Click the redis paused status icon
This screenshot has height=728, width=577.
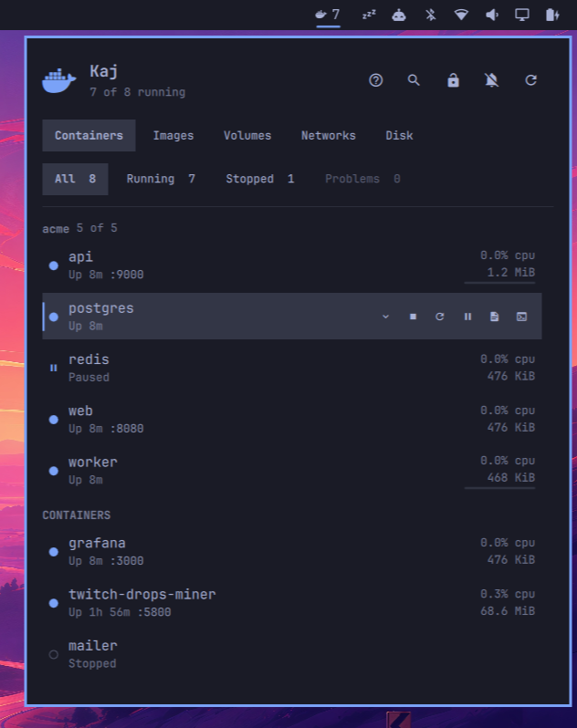[x=54, y=368]
